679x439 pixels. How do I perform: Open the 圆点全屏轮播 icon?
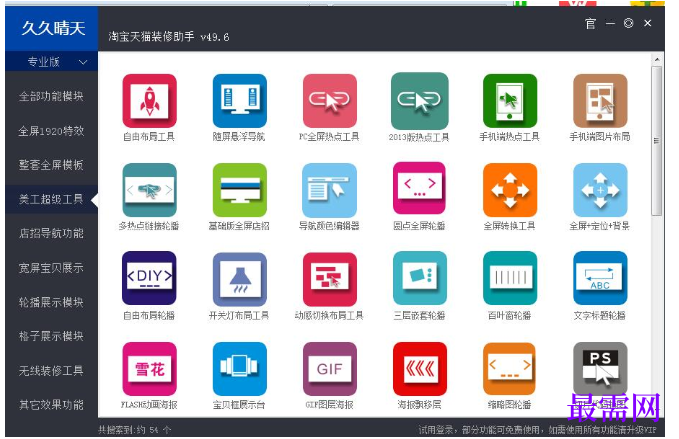419,188
